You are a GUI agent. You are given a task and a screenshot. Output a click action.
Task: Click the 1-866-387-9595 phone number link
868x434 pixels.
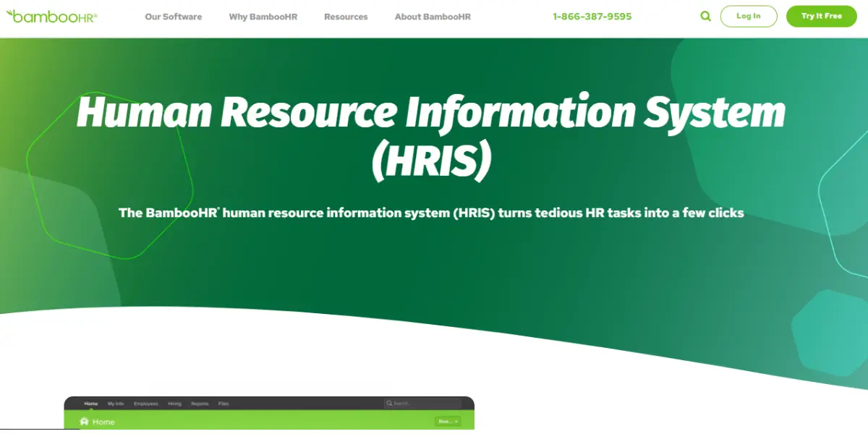tap(592, 17)
